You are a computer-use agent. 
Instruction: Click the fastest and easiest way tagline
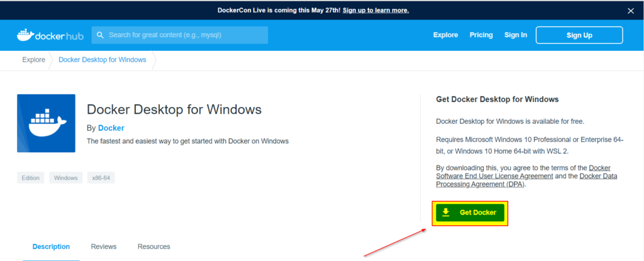click(187, 141)
